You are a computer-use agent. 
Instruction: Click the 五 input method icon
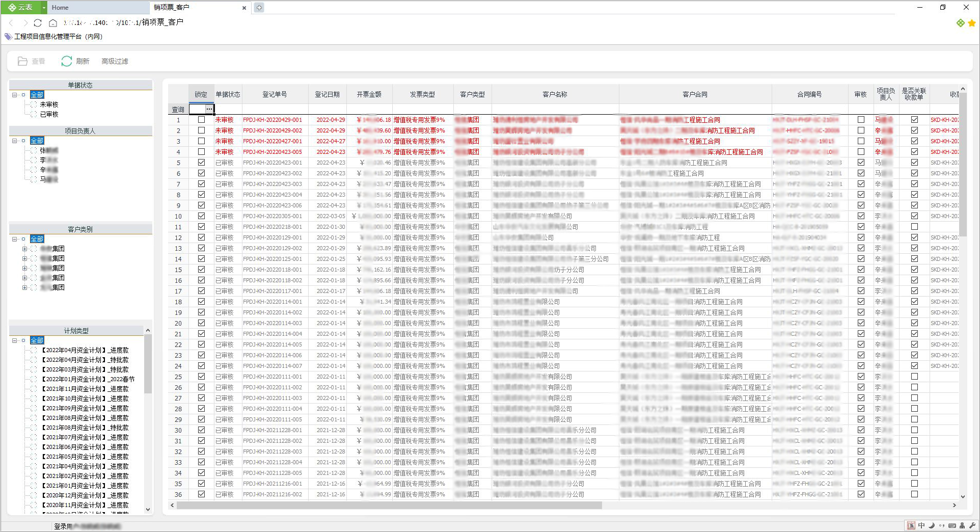pos(911,525)
